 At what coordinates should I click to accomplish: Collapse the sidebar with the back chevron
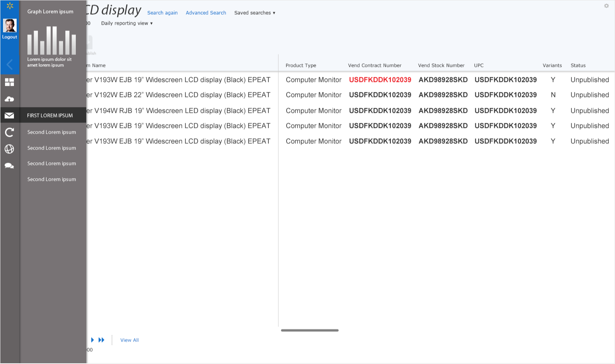tap(10, 65)
